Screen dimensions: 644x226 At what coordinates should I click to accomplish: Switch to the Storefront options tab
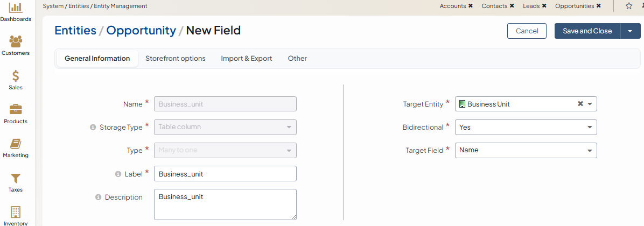tap(175, 59)
